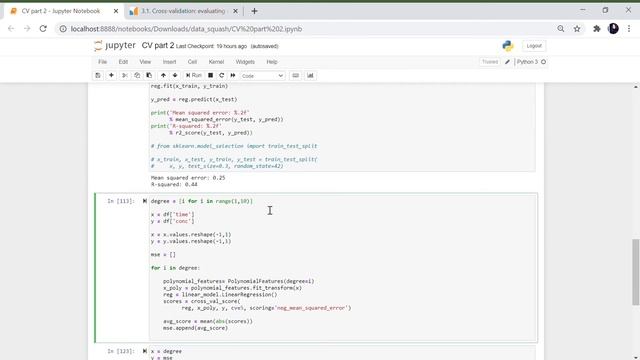Open the Kernel menu
The height and width of the screenshot is (360, 640).
coord(216,62)
